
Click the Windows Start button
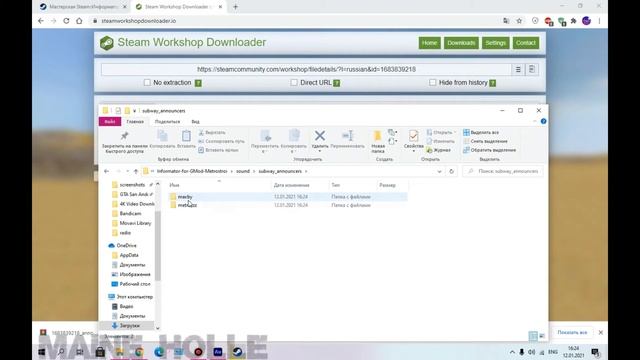click(x=42, y=351)
